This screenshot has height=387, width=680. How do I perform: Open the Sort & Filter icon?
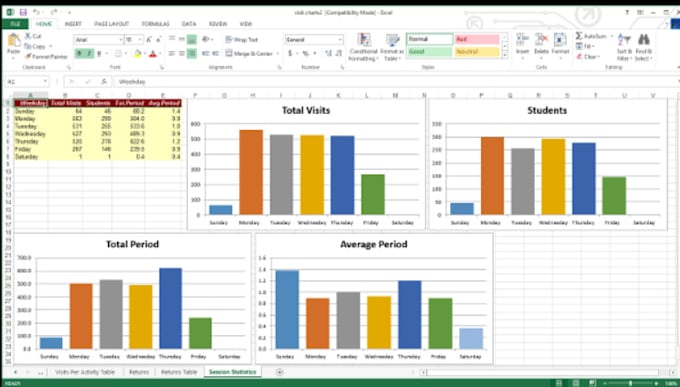point(624,39)
